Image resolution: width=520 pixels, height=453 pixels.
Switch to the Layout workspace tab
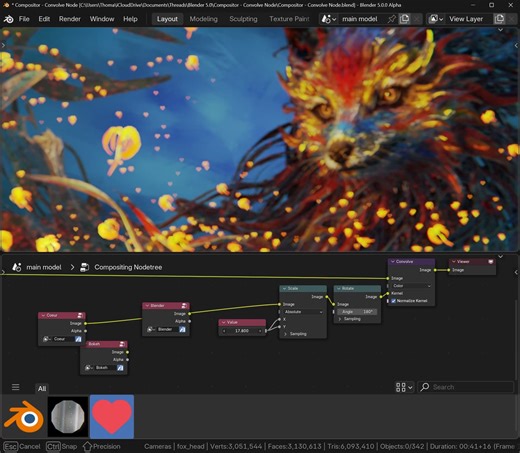click(x=167, y=19)
